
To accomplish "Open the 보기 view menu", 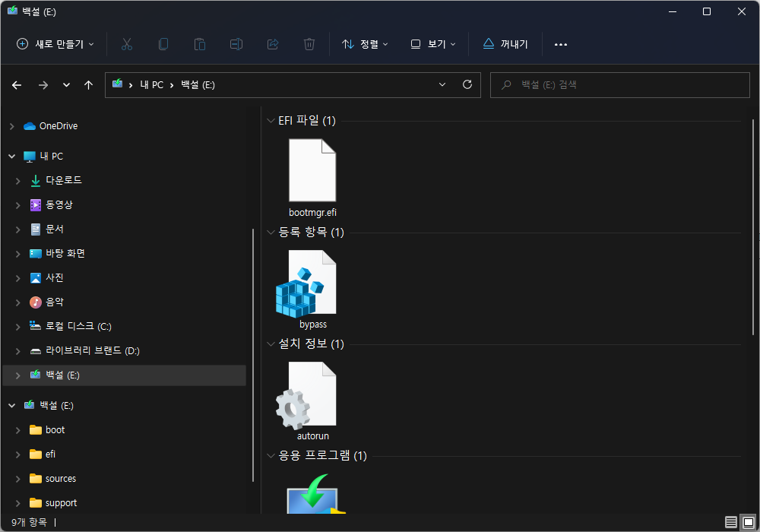I will coord(433,44).
